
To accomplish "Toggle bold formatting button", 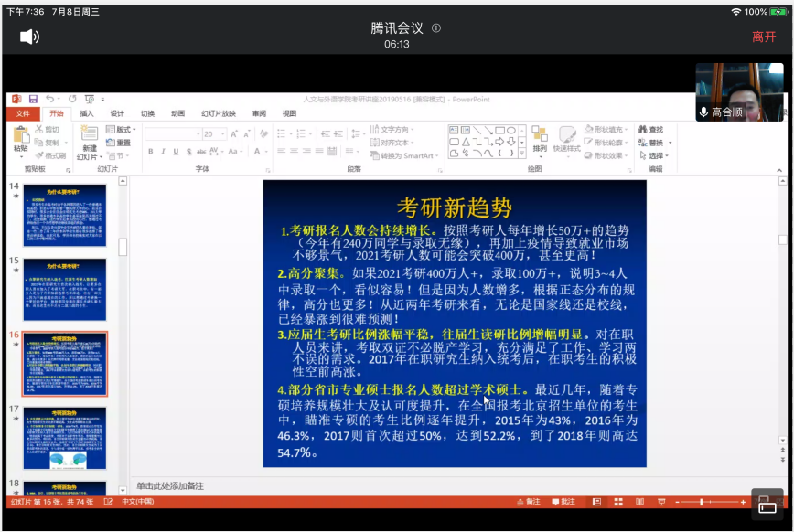I will 150,152.
